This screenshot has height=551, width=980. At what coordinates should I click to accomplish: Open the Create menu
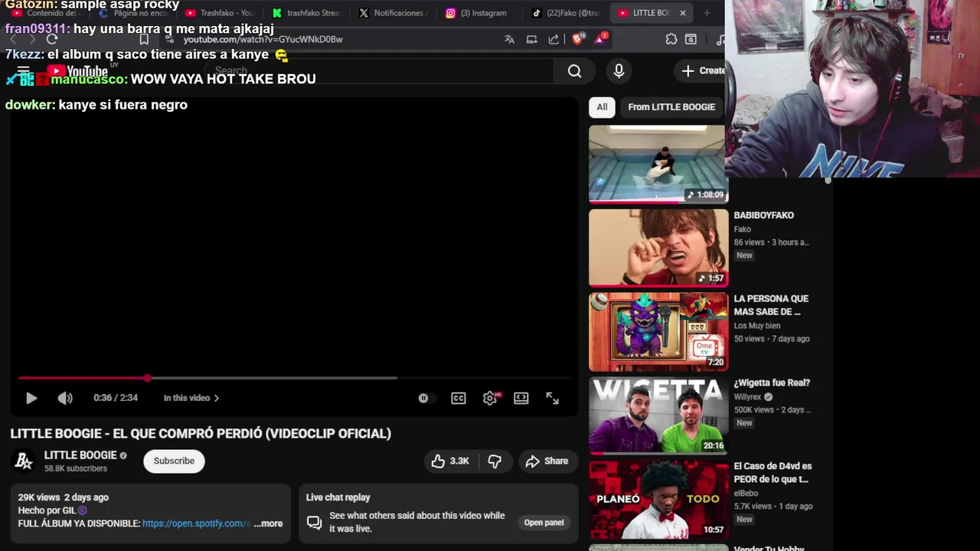click(702, 71)
